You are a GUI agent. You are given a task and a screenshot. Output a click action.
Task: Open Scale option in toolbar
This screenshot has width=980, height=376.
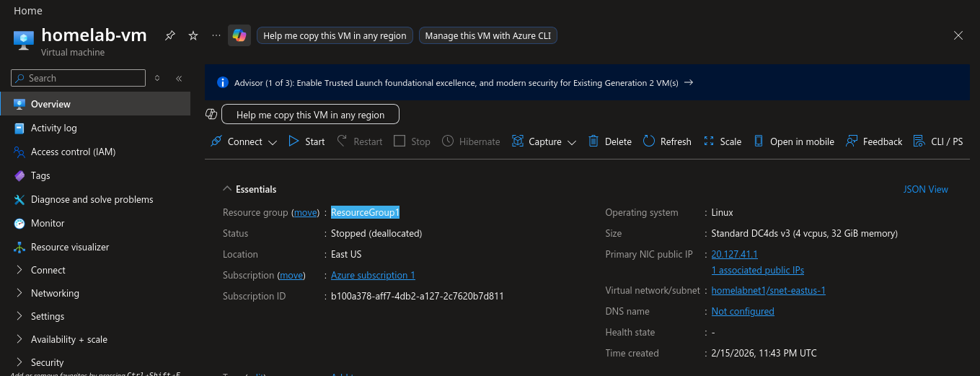pos(722,141)
